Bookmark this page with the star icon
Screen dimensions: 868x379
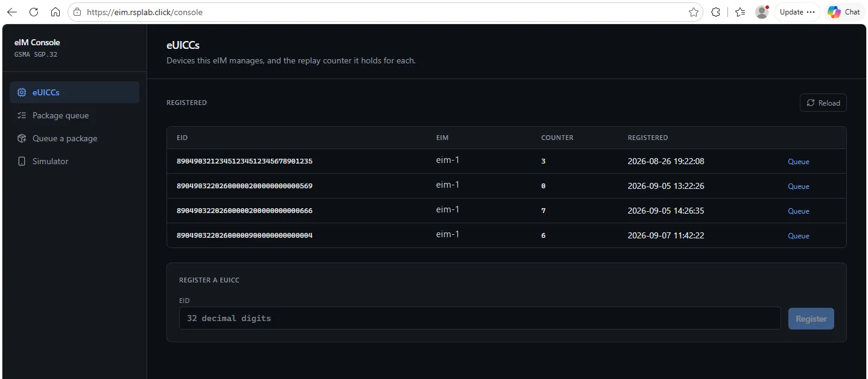coord(694,12)
